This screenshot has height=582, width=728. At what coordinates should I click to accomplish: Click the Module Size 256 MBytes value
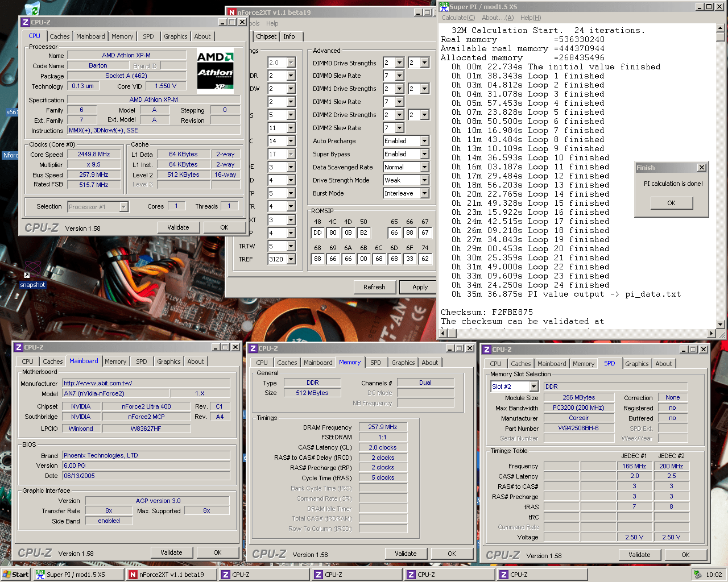[578, 397]
